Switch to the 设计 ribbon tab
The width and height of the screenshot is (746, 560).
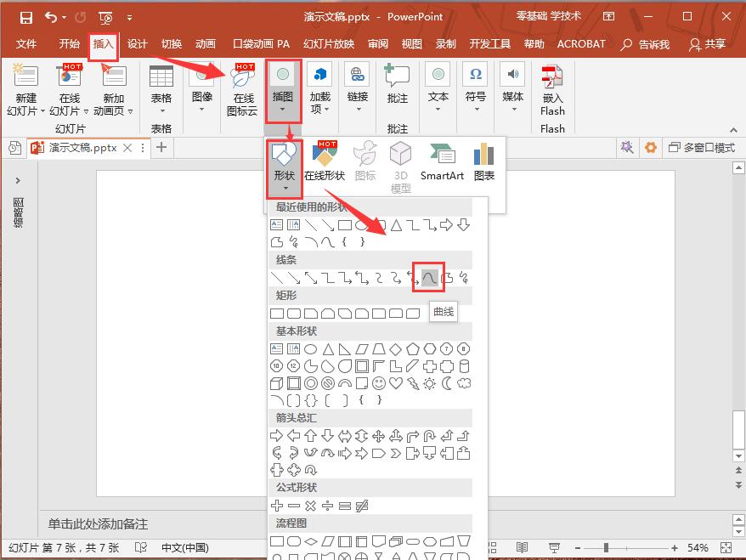[138, 44]
